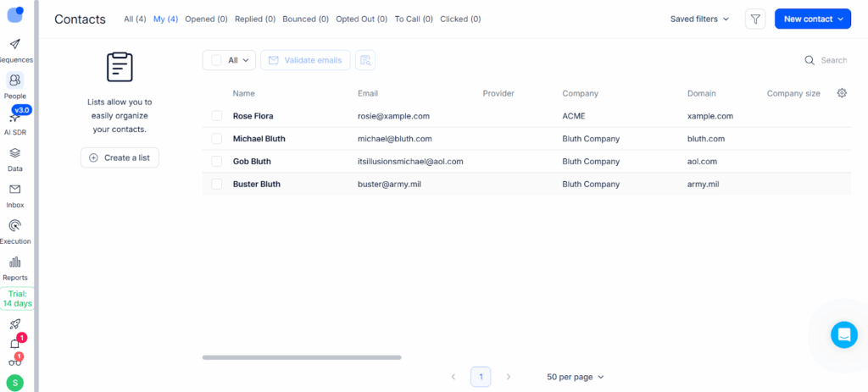868x392 pixels.
Task: Open the Inbox in sidebar
Action: (15, 196)
